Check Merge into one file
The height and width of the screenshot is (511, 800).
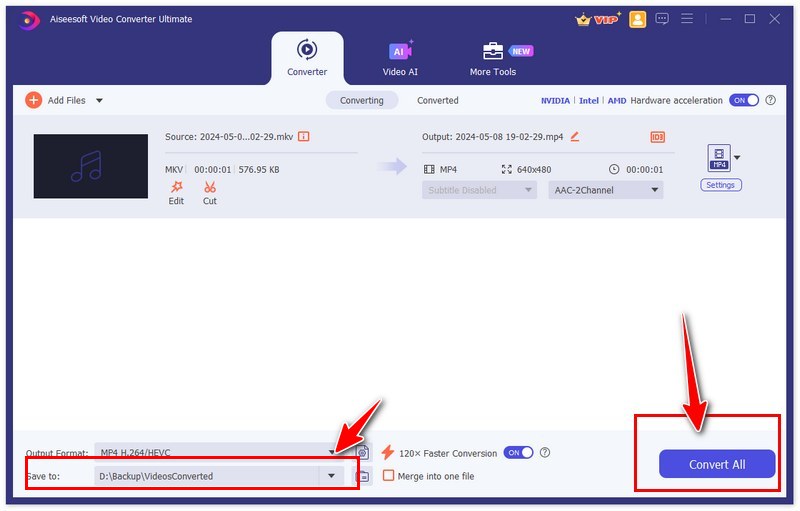pos(388,475)
